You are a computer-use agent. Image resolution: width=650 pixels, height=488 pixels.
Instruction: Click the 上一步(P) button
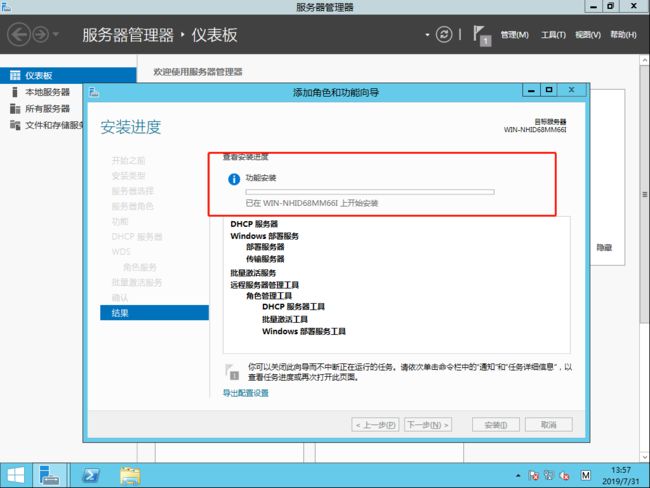click(x=375, y=425)
